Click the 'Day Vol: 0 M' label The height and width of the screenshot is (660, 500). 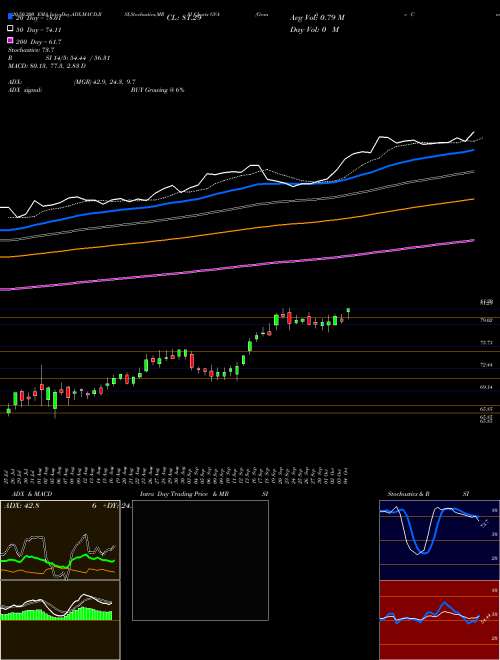[314, 29]
